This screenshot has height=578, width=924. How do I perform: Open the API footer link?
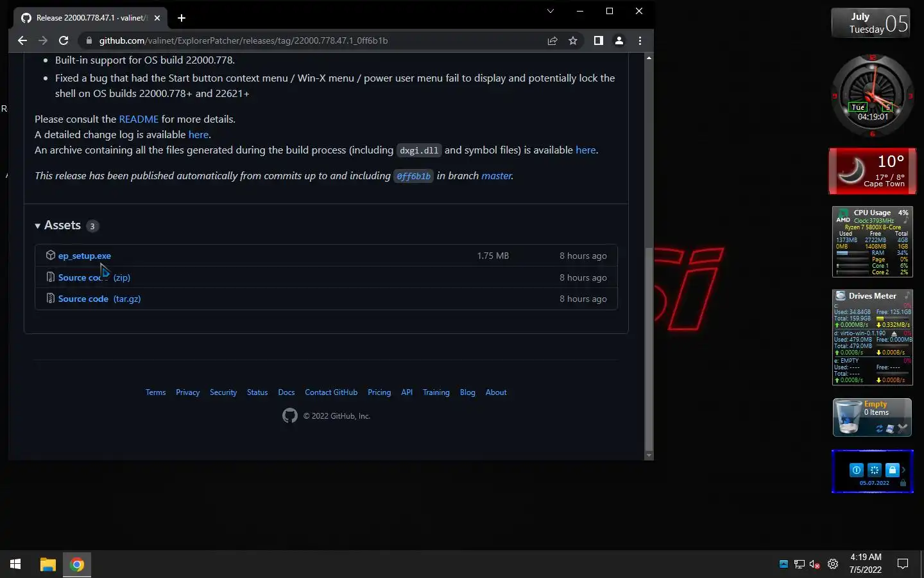pos(407,392)
